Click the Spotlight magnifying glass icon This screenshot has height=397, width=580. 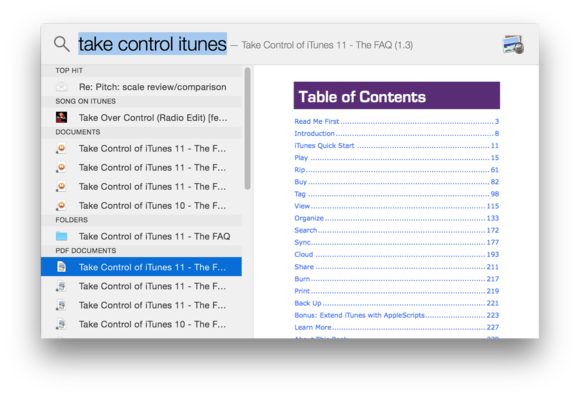click(61, 44)
